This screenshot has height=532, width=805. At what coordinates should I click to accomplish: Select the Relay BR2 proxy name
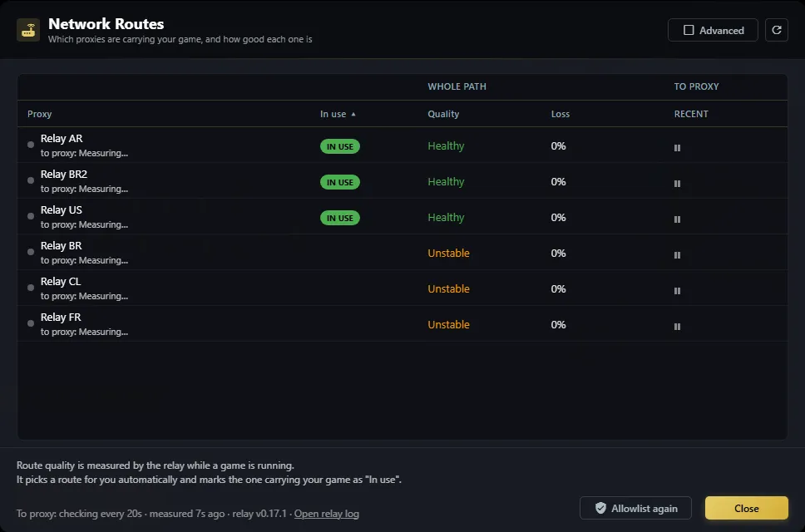tap(64, 175)
